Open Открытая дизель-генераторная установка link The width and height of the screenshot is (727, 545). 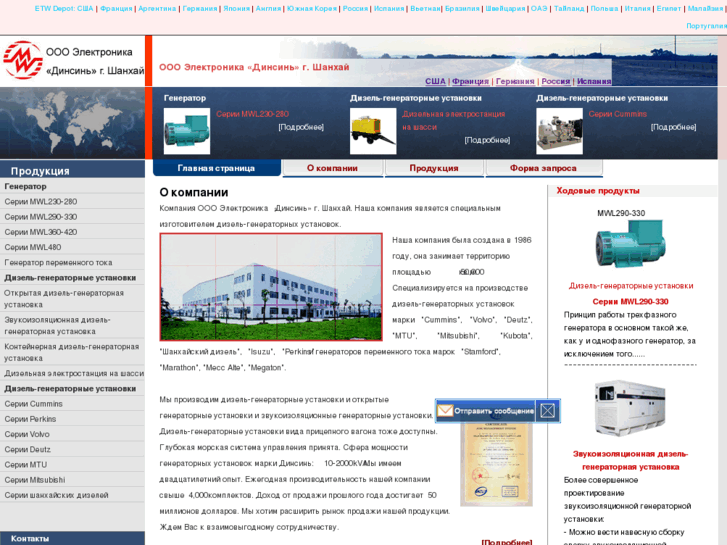pyautogui.click(x=64, y=299)
